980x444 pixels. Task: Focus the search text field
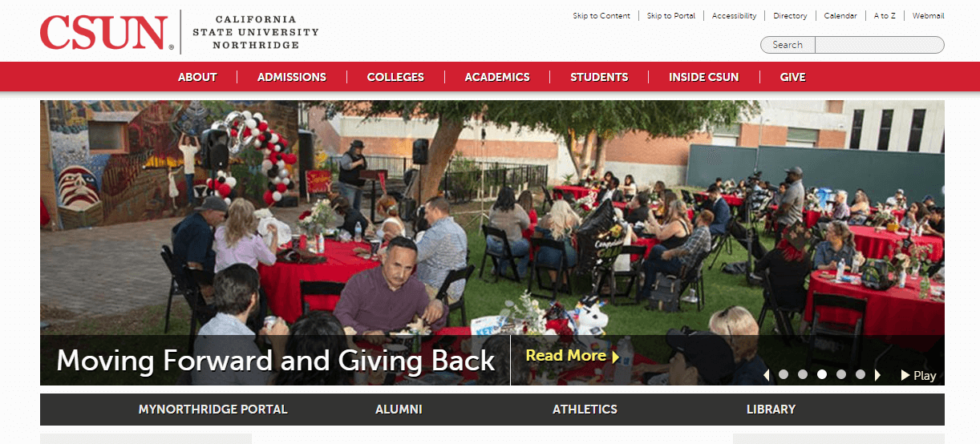pyautogui.click(x=879, y=45)
